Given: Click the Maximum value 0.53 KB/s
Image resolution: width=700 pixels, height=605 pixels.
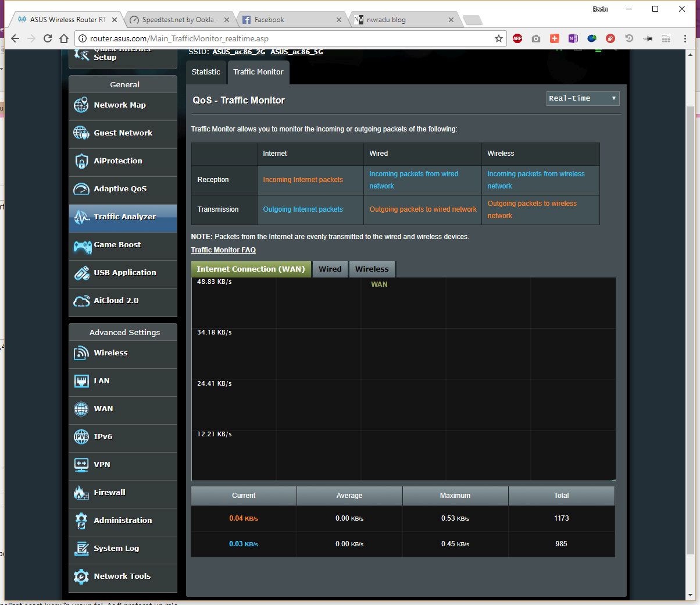Looking at the screenshot, I should (455, 518).
